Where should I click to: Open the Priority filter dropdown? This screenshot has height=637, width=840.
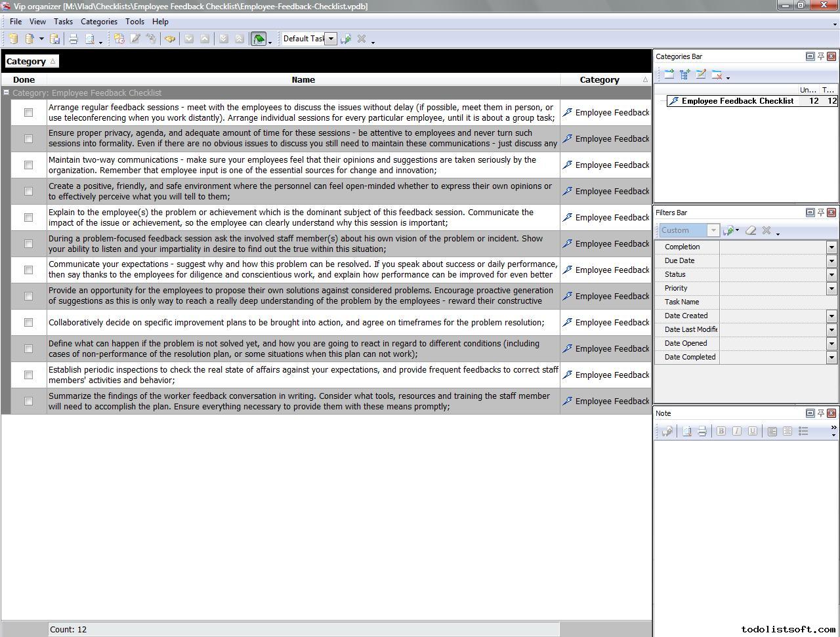[x=831, y=289]
